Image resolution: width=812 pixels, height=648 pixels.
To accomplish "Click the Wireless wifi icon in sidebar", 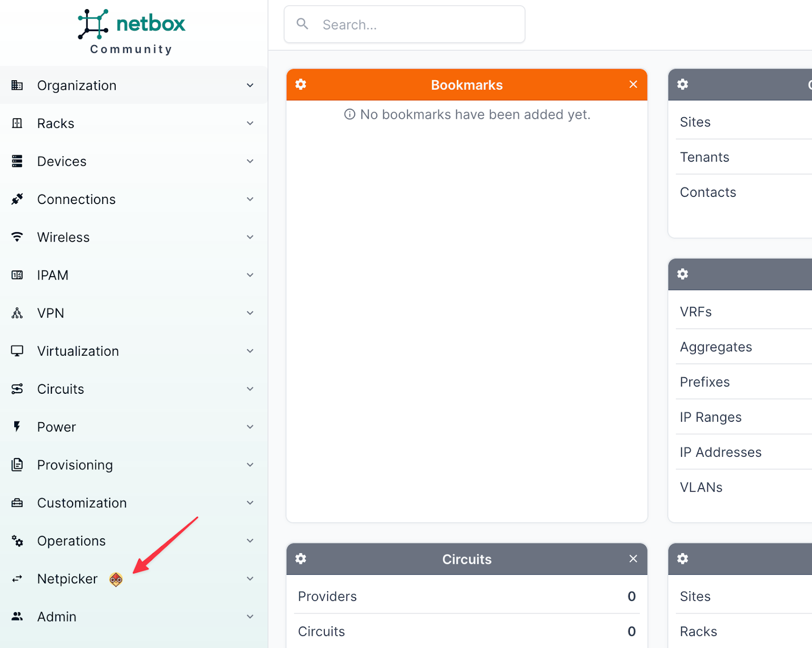I will (17, 237).
